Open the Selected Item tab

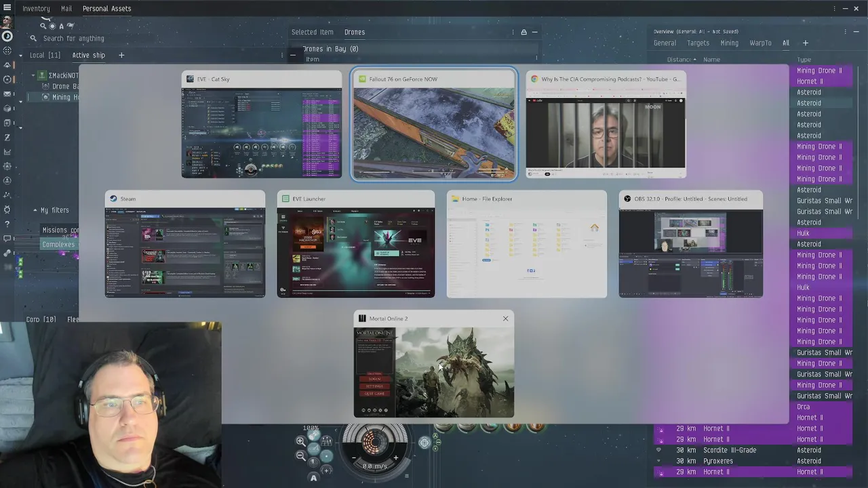point(312,32)
